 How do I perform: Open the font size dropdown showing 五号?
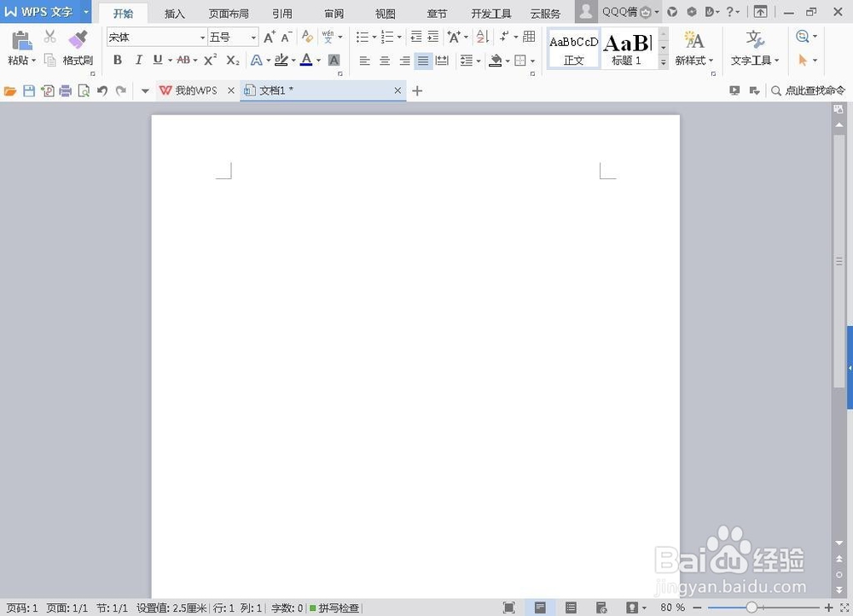253,38
